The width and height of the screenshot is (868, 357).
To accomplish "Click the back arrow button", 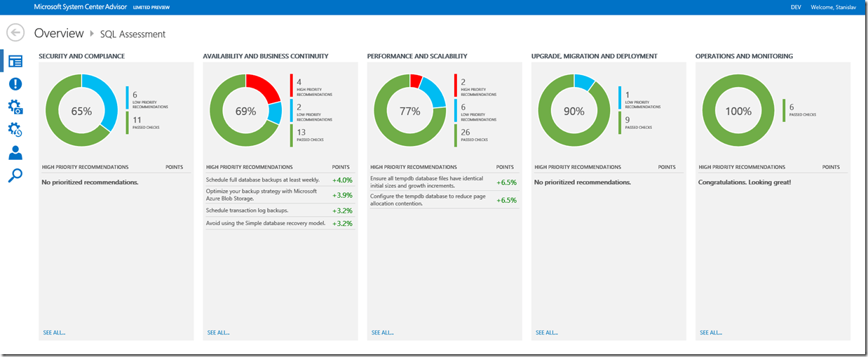I will (15, 33).
